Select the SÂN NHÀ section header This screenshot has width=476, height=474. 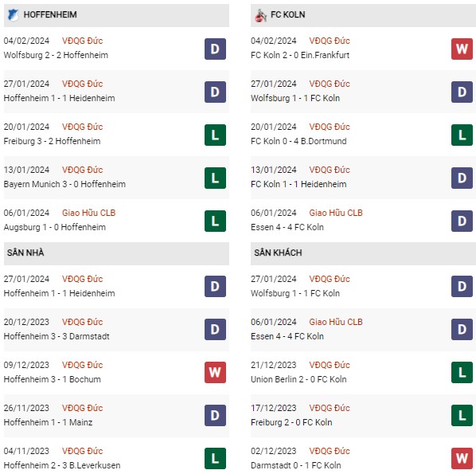(x=116, y=253)
